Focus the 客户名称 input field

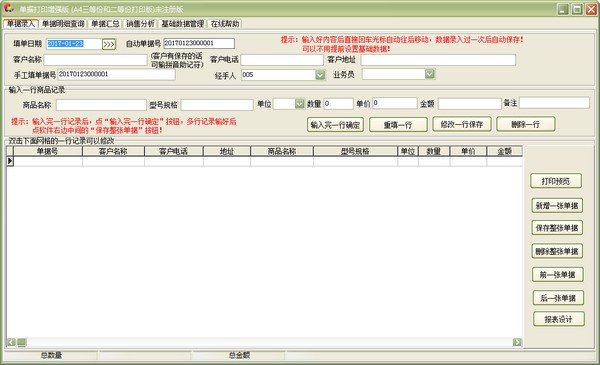point(95,60)
